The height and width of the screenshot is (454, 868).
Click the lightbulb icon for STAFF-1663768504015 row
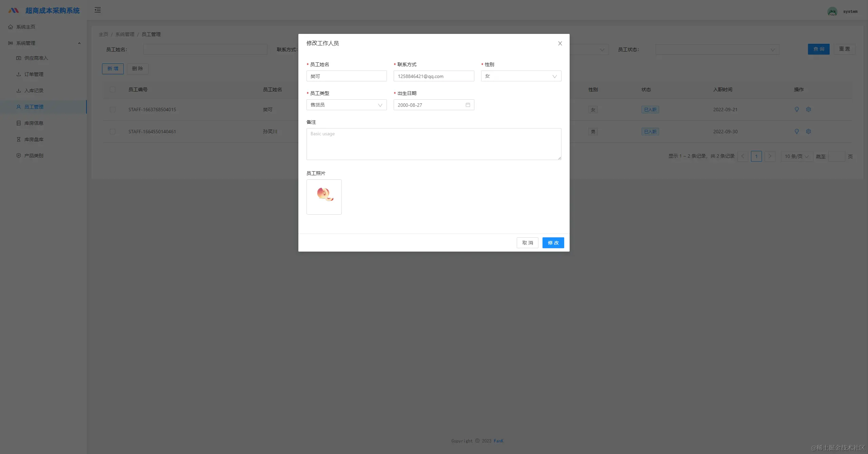(797, 109)
